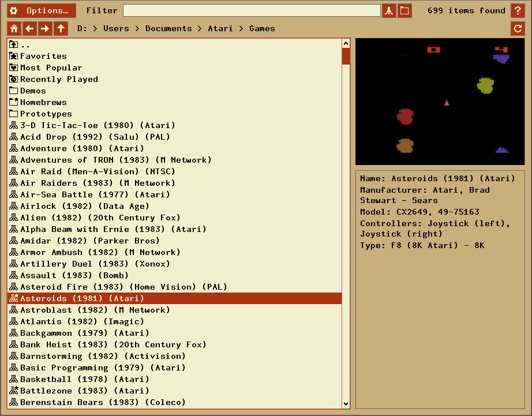Select Astroblast (1982) (M Network)
The width and height of the screenshot is (532, 416).
click(x=174, y=310)
